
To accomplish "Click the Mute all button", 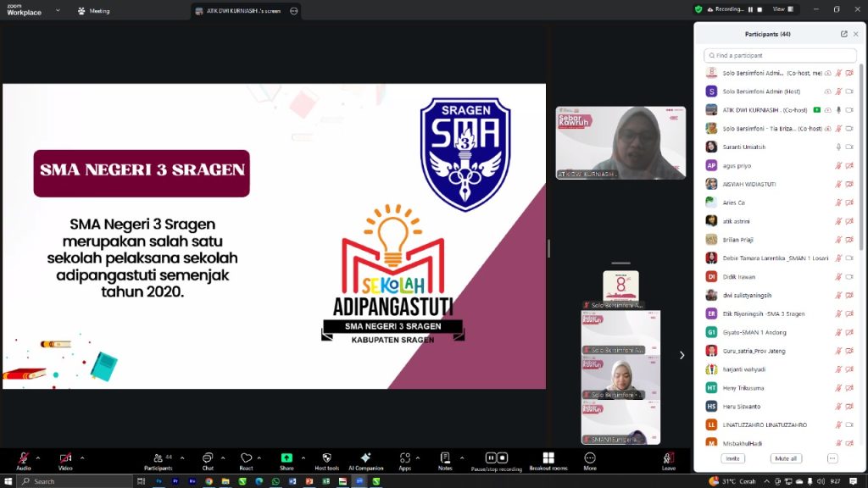I will (x=786, y=458).
